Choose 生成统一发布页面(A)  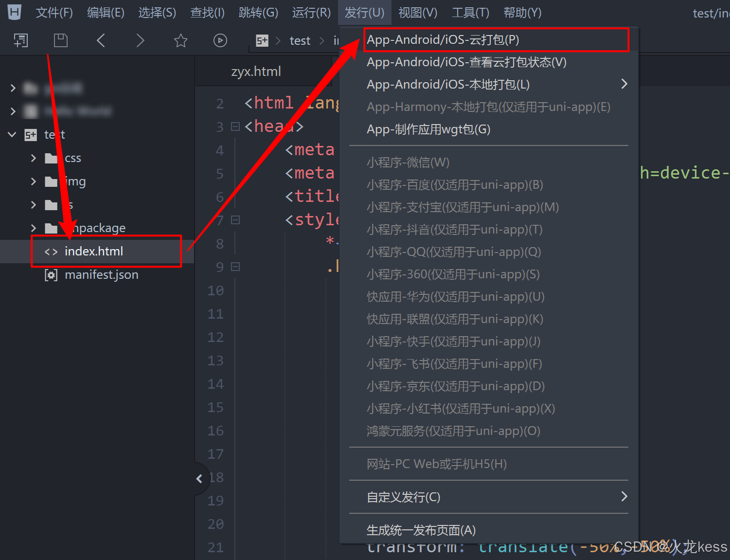(489, 530)
